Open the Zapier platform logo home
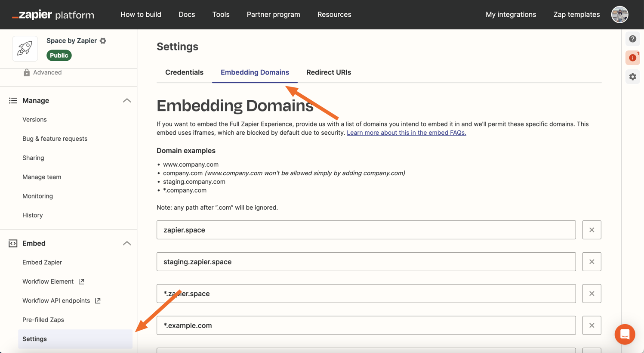The height and width of the screenshot is (353, 644). [x=53, y=15]
